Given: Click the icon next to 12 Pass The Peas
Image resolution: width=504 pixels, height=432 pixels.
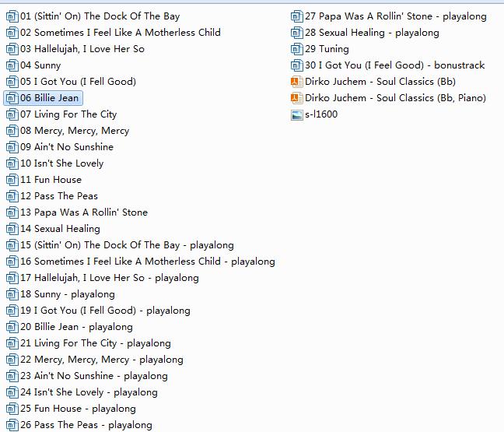Looking at the screenshot, I should [12, 196].
